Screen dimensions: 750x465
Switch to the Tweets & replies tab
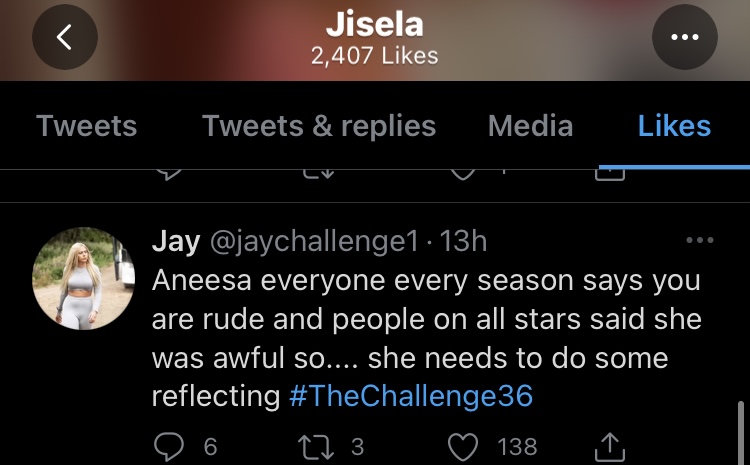(x=319, y=126)
